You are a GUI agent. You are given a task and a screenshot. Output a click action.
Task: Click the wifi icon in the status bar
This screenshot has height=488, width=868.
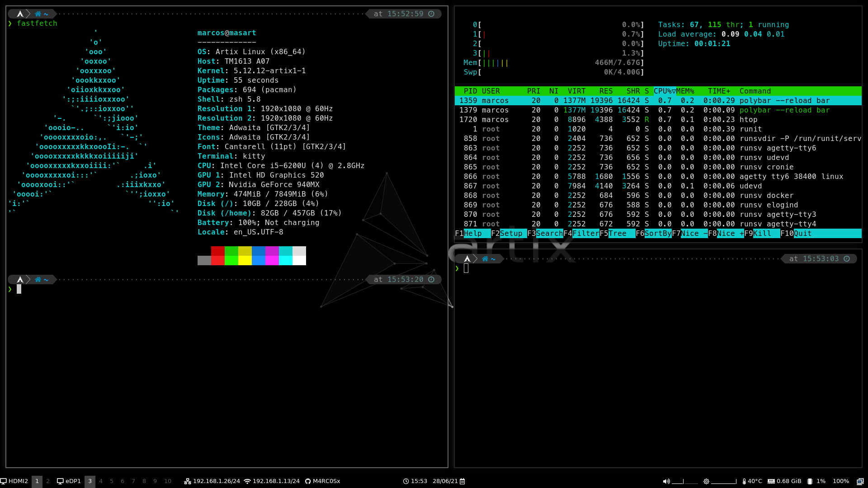pos(247,481)
